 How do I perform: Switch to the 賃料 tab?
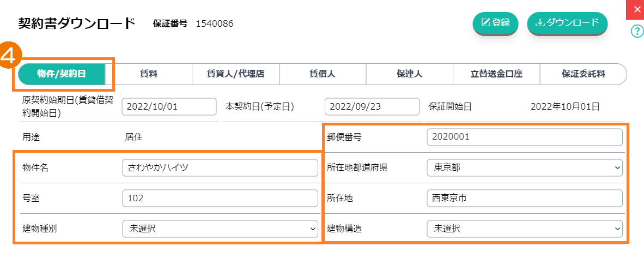[149, 74]
